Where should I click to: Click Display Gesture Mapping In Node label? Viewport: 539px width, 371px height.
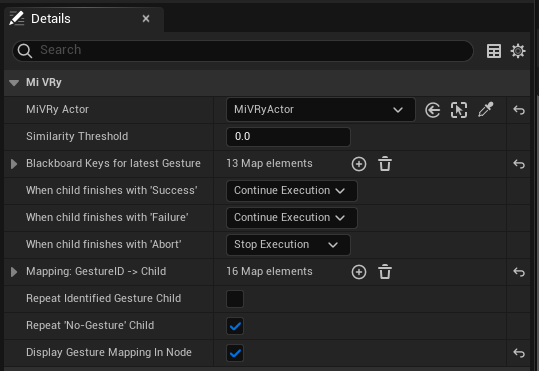click(x=109, y=352)
